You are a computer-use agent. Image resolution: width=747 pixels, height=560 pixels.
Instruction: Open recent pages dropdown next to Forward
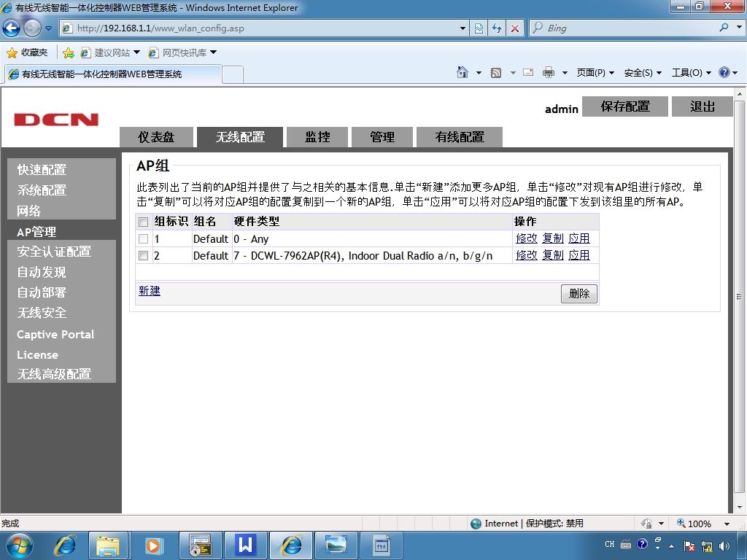click(48, 28)
